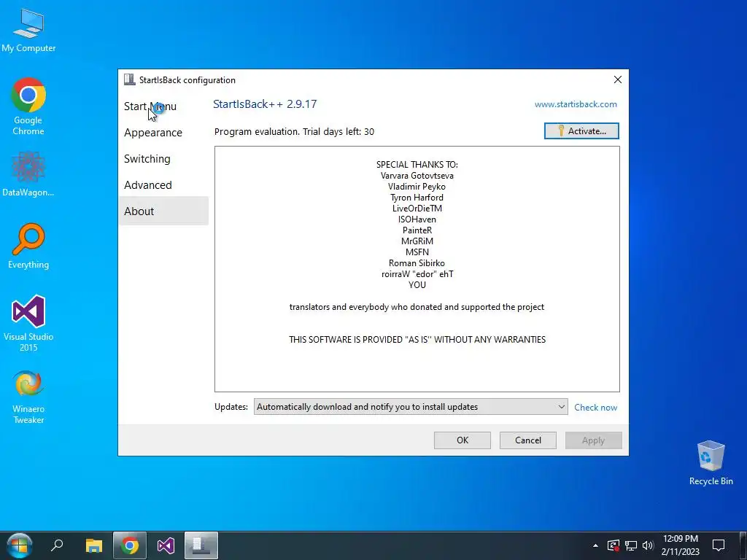Select the Everything search desktop icon

[x=28, y=246]
